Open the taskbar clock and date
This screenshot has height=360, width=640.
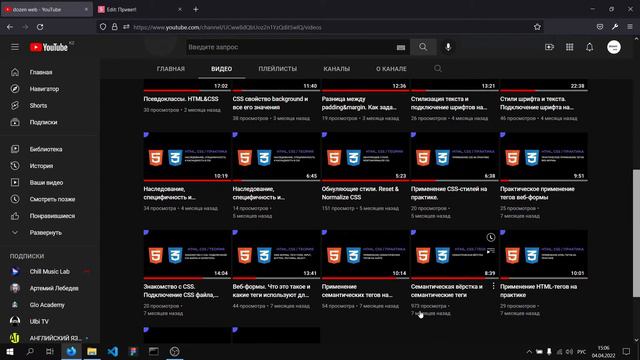point(603,351)
